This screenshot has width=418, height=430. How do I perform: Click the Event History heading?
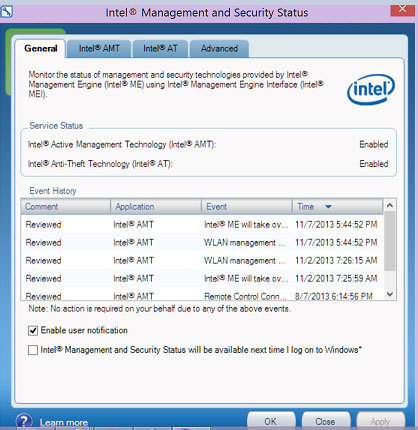[53, 191]
